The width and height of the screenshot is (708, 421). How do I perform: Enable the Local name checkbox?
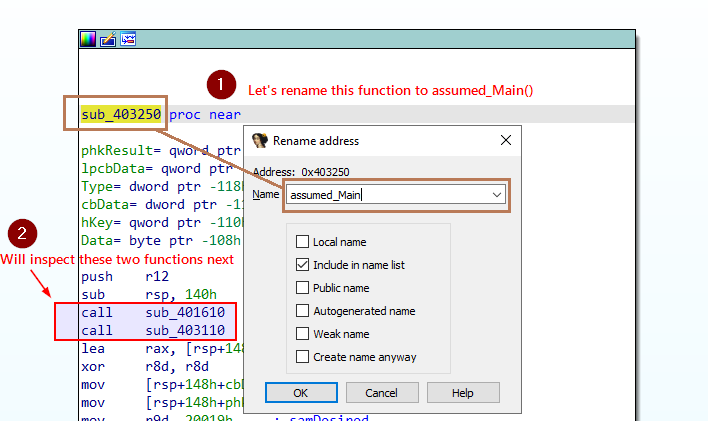tap(302, 242)
